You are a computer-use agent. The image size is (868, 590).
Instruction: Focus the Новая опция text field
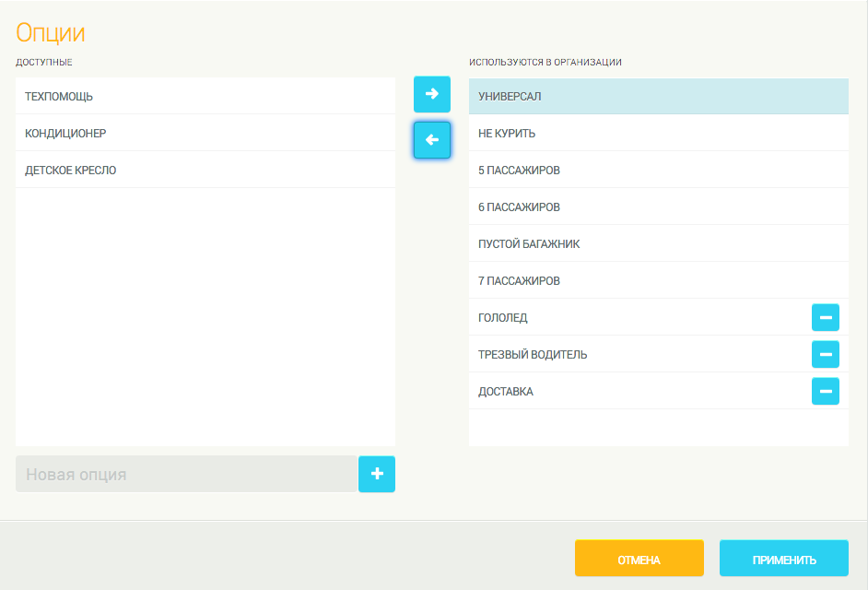(x=186, y=474)
